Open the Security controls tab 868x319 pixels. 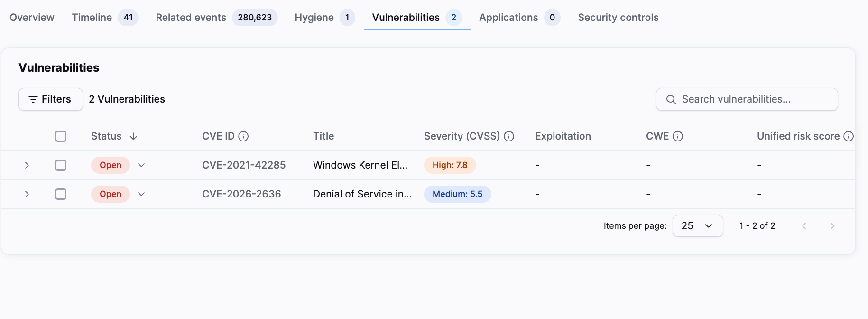click(x=618, y=18)
